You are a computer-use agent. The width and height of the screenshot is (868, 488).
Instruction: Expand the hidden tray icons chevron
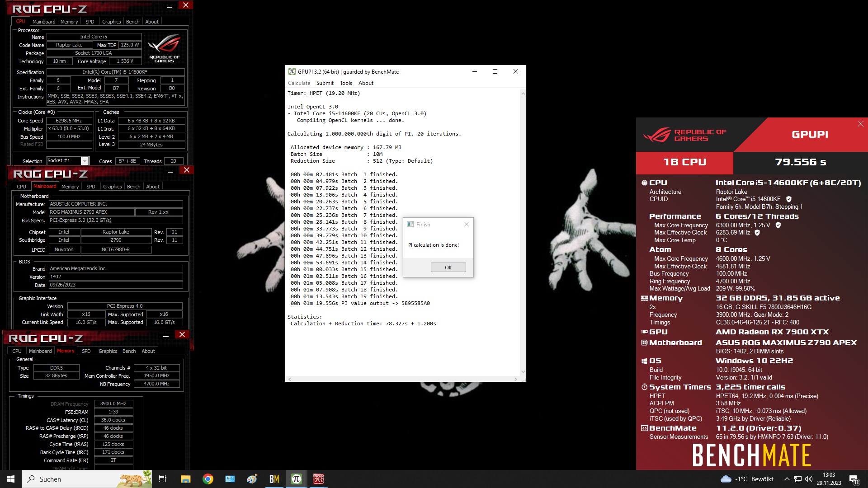(x=787, y=479)
